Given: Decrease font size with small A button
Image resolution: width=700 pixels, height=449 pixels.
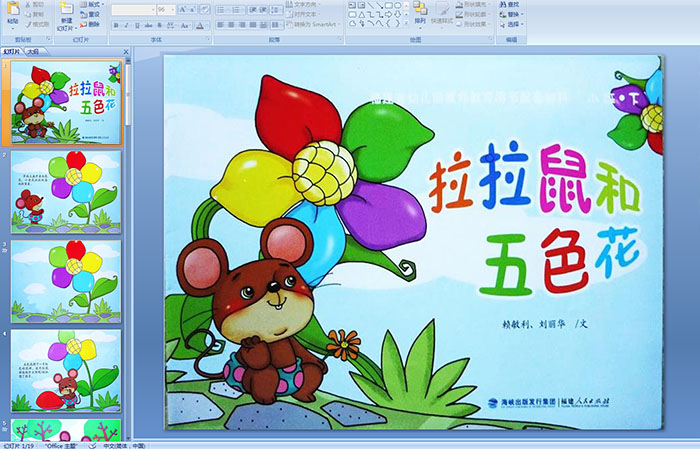Looking at the screenshot, I should click(192, 9).
